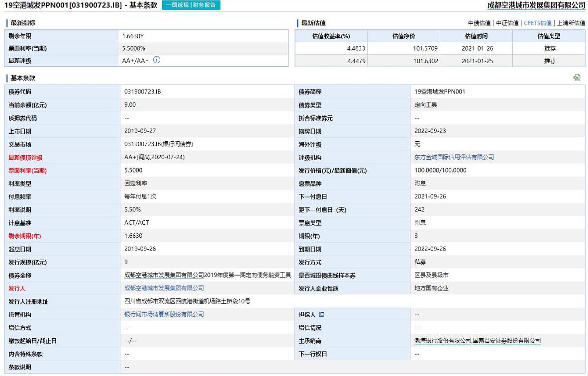Select issue price 100.0000/100.0000 value

(x=441, y=170)
